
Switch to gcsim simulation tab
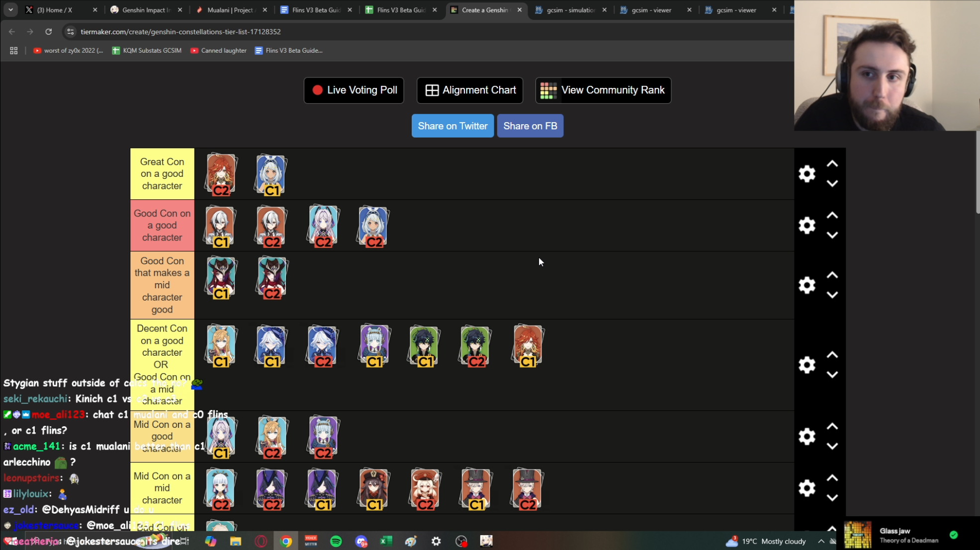(570, 10)
